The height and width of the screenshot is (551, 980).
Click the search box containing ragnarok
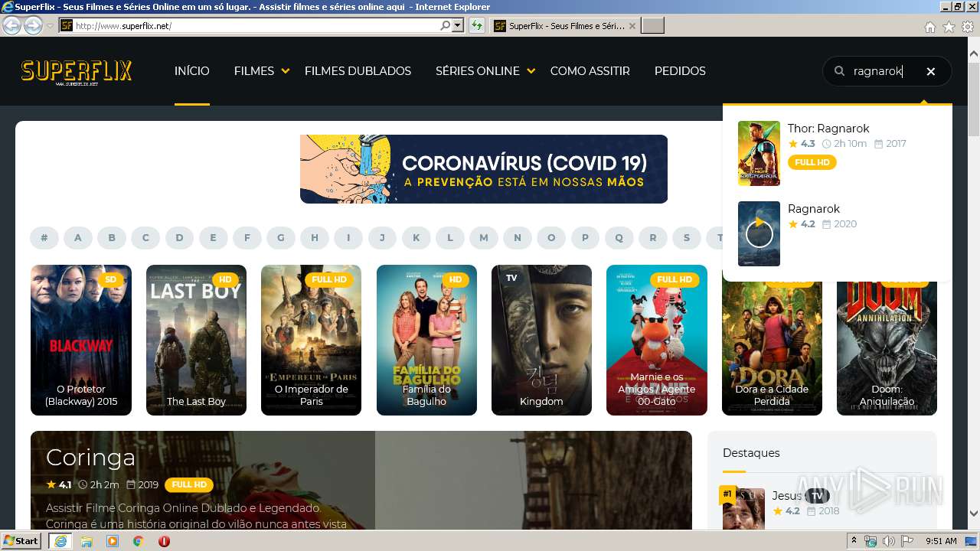tap(887, 71)
